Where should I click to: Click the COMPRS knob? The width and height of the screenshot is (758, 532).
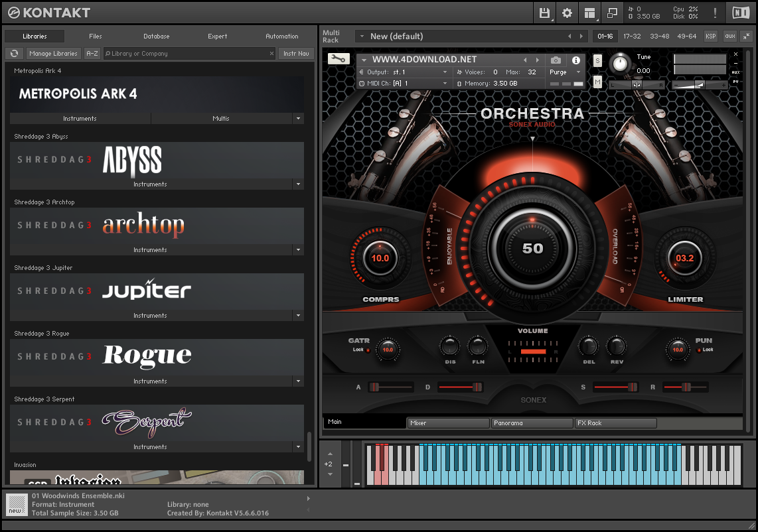coord(380,259)
